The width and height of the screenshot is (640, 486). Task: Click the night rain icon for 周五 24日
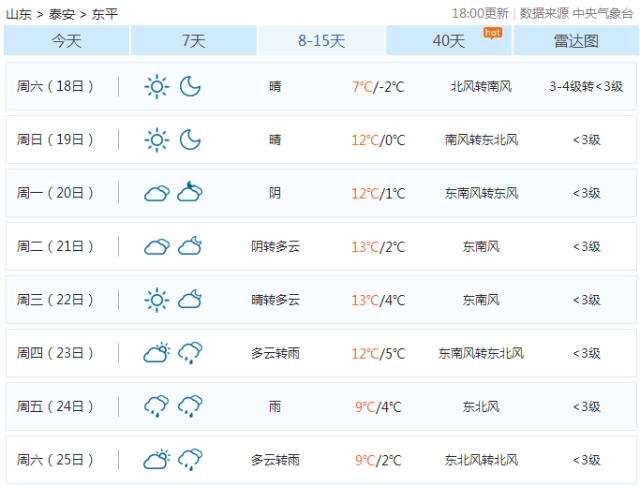pos(190,406)
